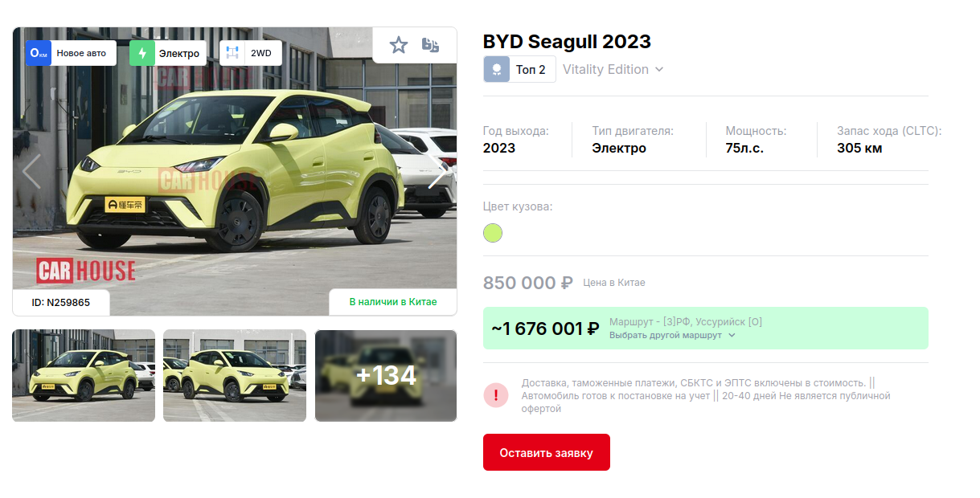Open the first car thumbnail
980x498 pixels.
tap(84, 375)
